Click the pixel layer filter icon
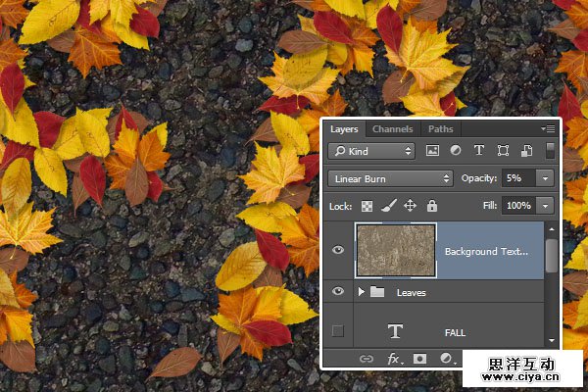This screenshot has width=588, height=392. (432, 151)
